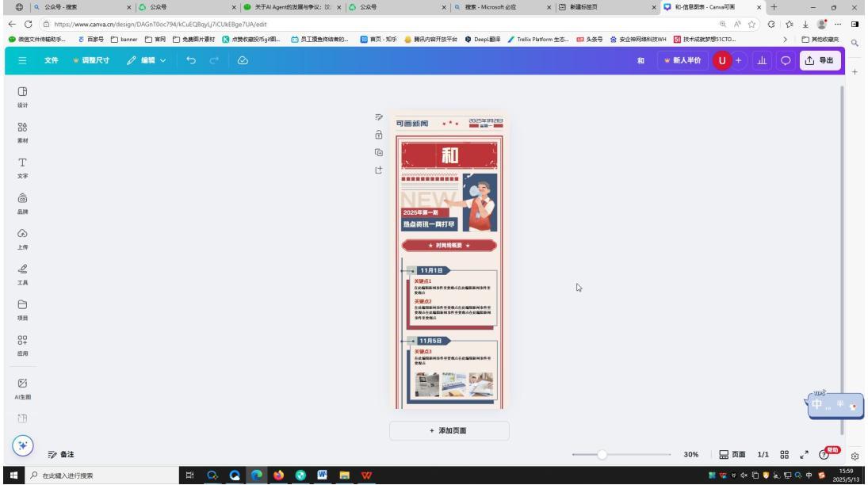Undo the last action
868x485 pixels.
191,60
